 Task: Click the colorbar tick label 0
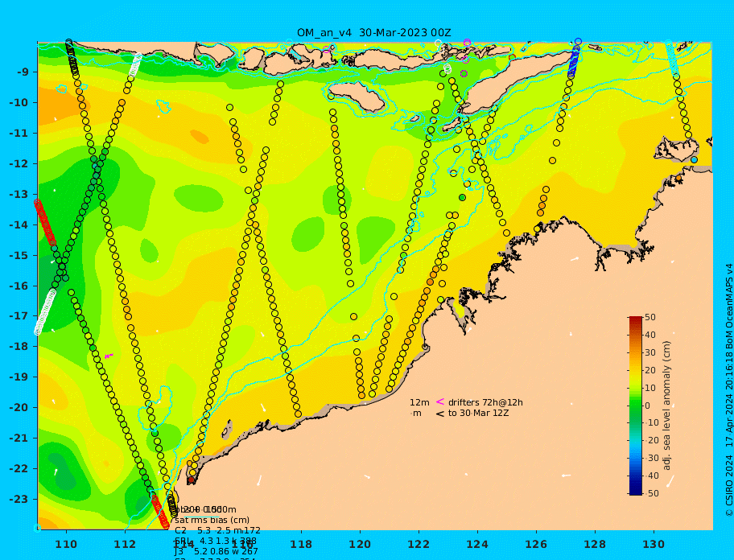click(x=648, y=406)
